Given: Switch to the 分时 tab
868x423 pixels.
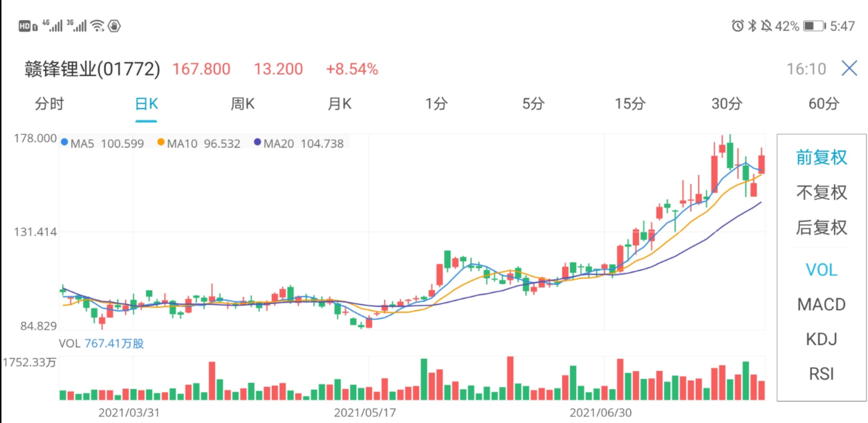Looking at the screenshot, I should (49, 104).
